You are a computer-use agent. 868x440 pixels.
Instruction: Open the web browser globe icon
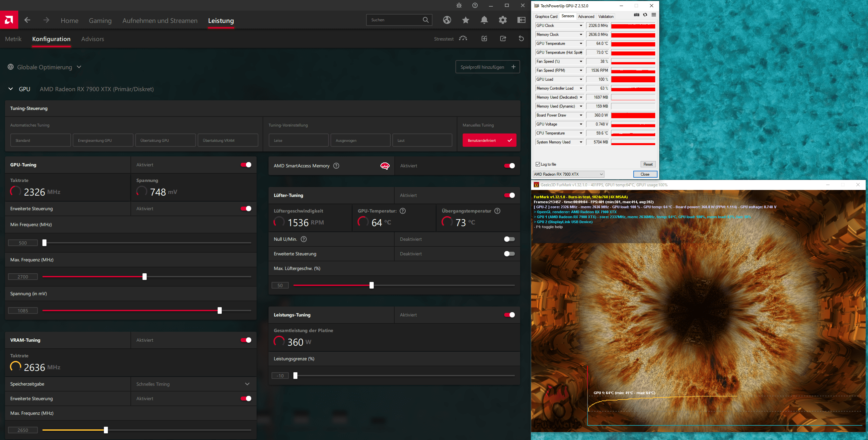pyautogui.click(x=447, y=20)
